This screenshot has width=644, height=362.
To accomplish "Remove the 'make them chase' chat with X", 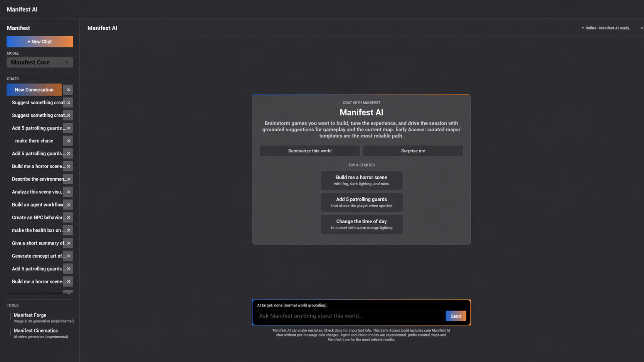I will (x=68, y=141).
